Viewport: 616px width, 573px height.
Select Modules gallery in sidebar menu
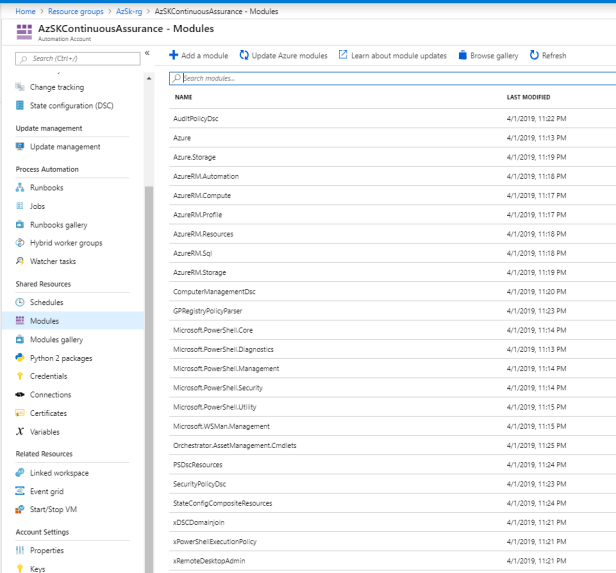pyautogui.click(x=56, y=339)
